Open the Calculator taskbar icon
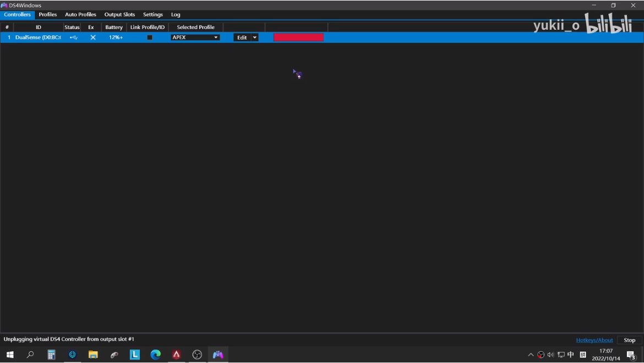Screen dimensions: 644x363 click(x=51, y=354)
